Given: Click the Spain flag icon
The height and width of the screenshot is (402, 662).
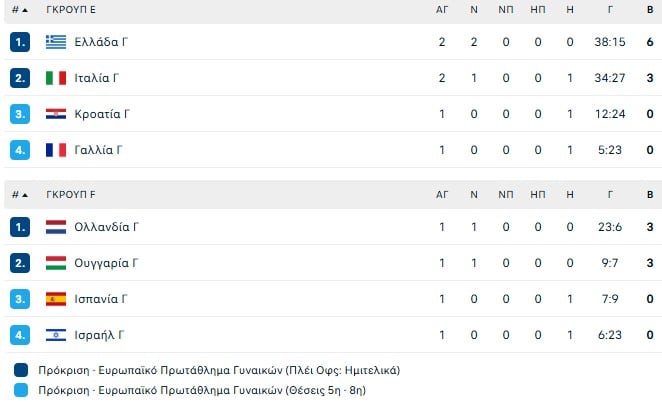Looking at the screenshot, I should pos(56,299).
